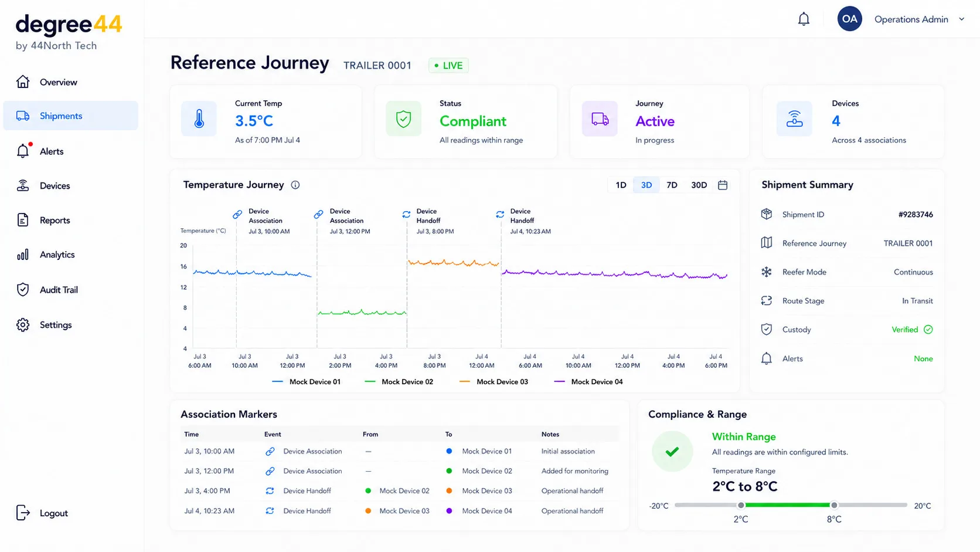Viewport: 980px width, 552px height.
Task: Switch chart to 30D range
Action: click(x=699, y=185)
